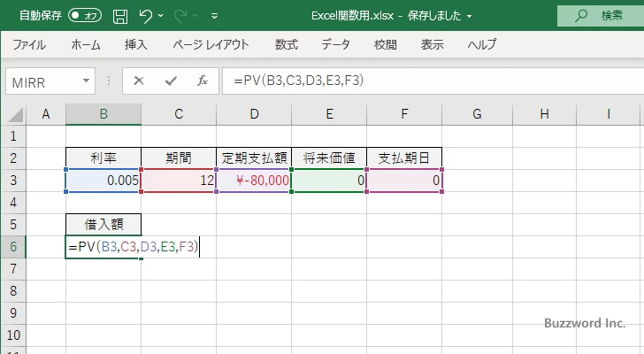Click the Redo arrow icon
644x354 pixels.
[x=180, y=16]
